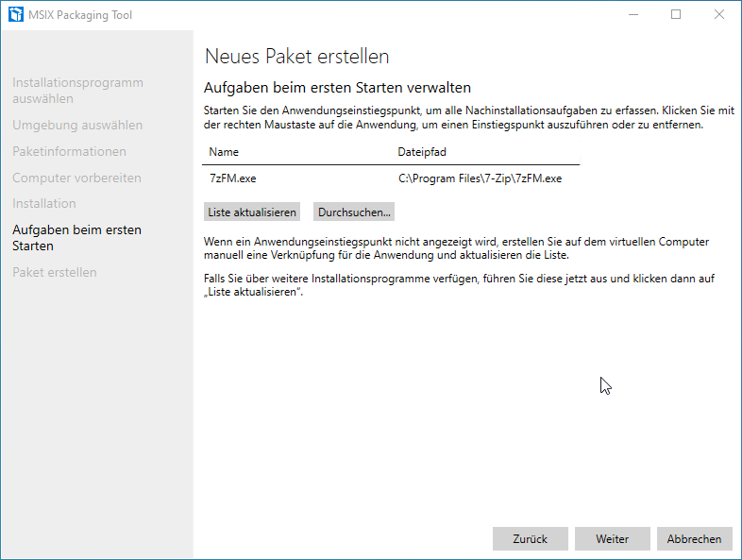This screenshot has height=560, width=742.
Task: Open the Umgebung auswählen step
Action: (x=77, y=126)
